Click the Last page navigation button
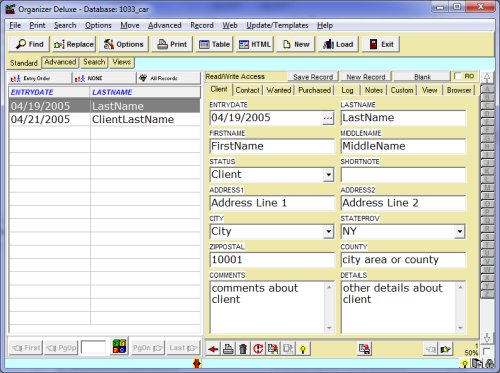Image resolution: width=500 pixels, height=373 pixels. (x=183, y=348)
